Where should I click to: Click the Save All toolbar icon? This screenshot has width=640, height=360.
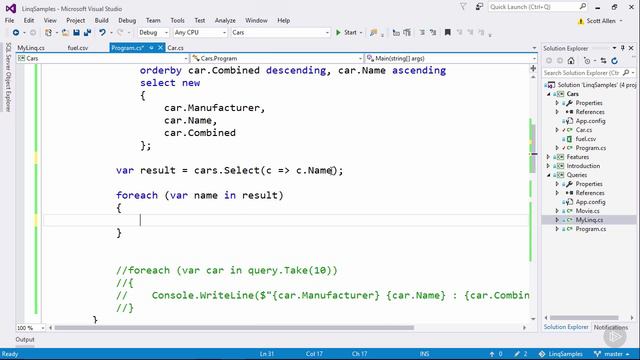pyautogui.click(x=87, y=33)
